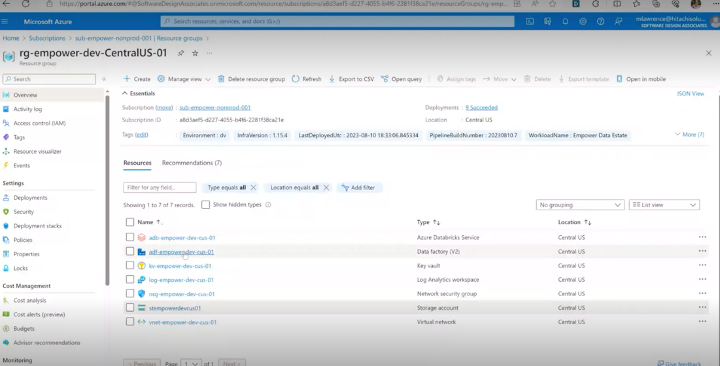Open the sub-empower-nonprod-001 subscription link
This screenshot has height=366, width=720.
point(215,107)
